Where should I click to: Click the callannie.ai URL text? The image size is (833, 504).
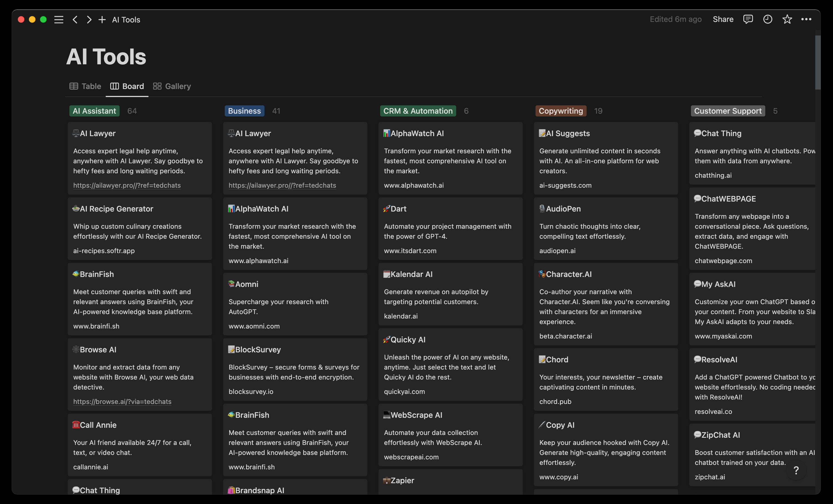coord(91,467)
